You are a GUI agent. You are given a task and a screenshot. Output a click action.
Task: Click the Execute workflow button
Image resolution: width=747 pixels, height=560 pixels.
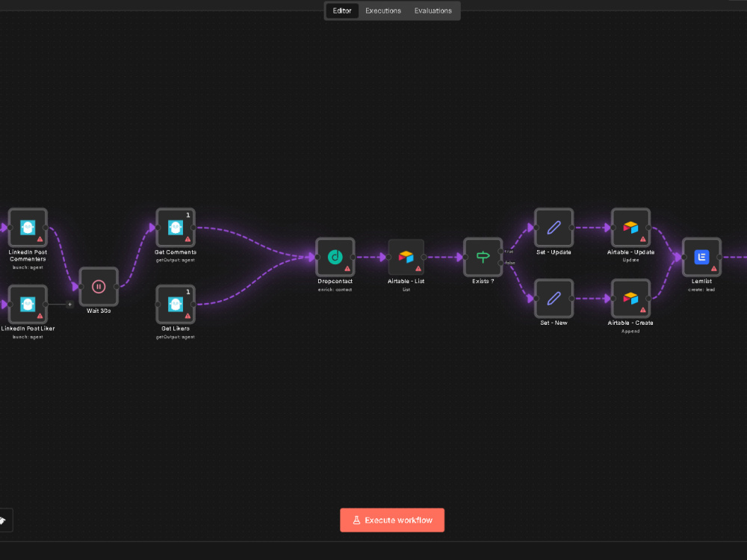pos(392,520)
